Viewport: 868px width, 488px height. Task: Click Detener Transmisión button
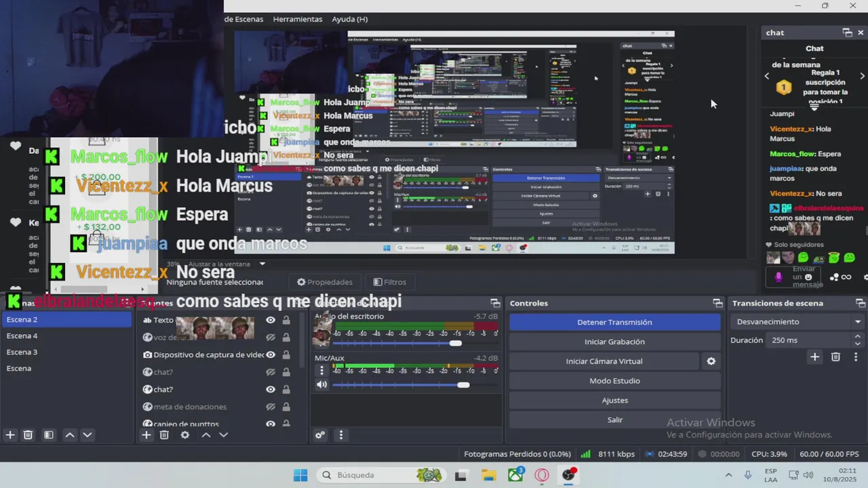[614, 323]
